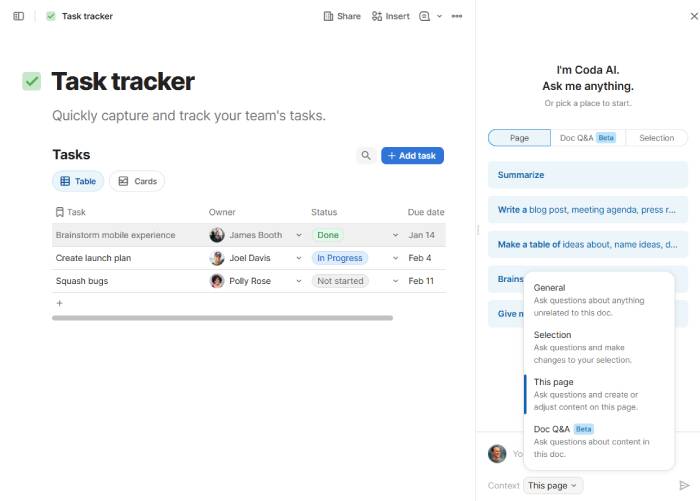This screenshot has width=700, height=501.
Task: Open the Insert menu icon
Action: 377,17
